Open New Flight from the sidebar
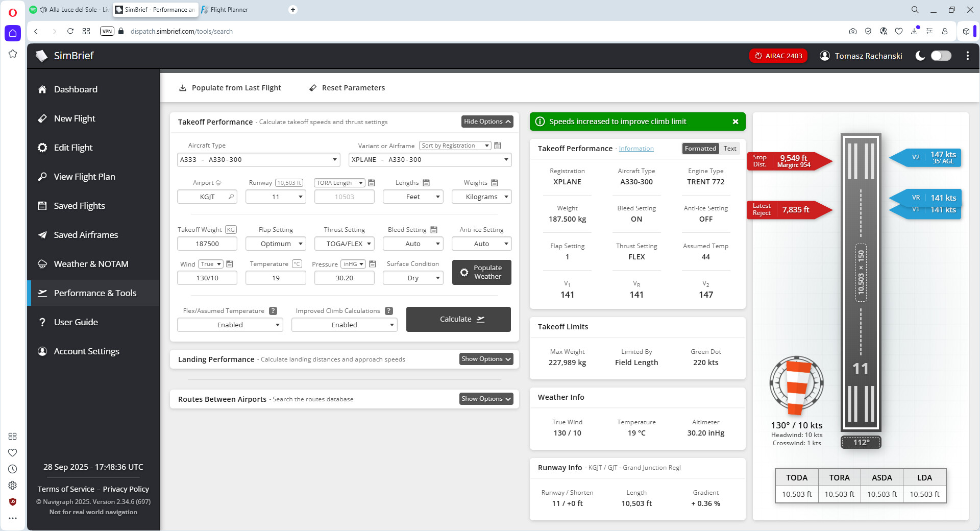Viewport: 980px width, 531px height. coord(93,118)
